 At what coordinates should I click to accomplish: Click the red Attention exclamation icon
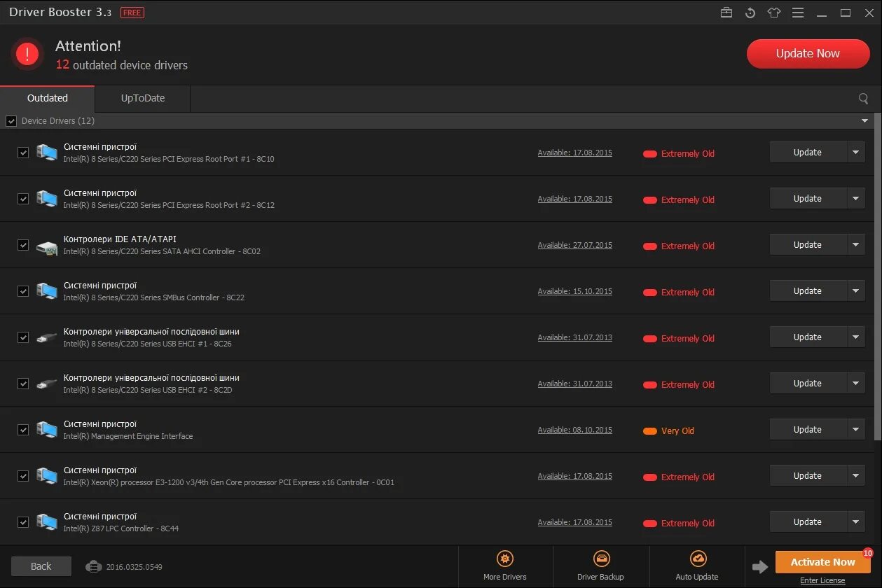(x=27, y=54)
